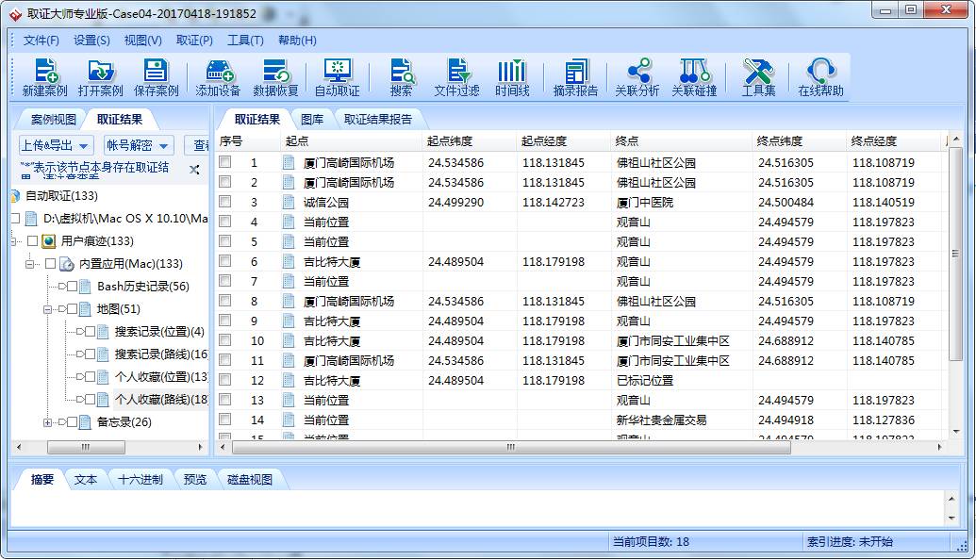Expand the 帐号解密 dropdown menu
Image resolution: width=976 pixels, height=560 pixels.
pyautogui.click(x=138, y=145)
